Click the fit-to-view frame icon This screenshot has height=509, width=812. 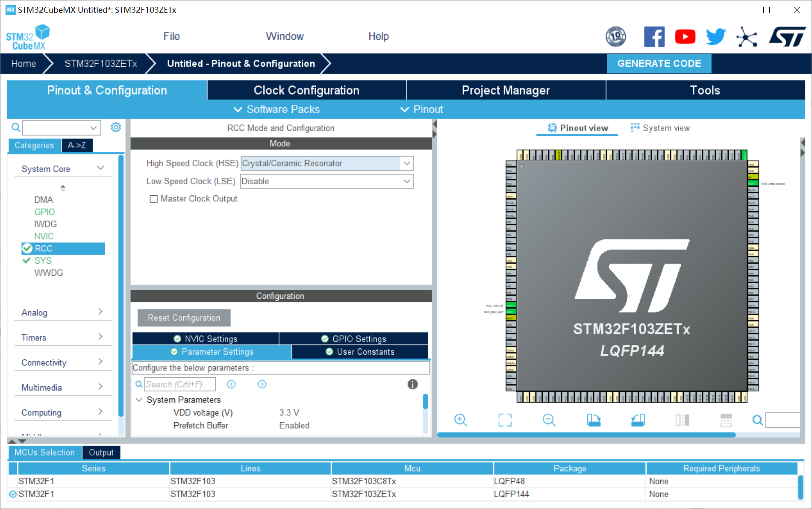(x=505, y=420)
